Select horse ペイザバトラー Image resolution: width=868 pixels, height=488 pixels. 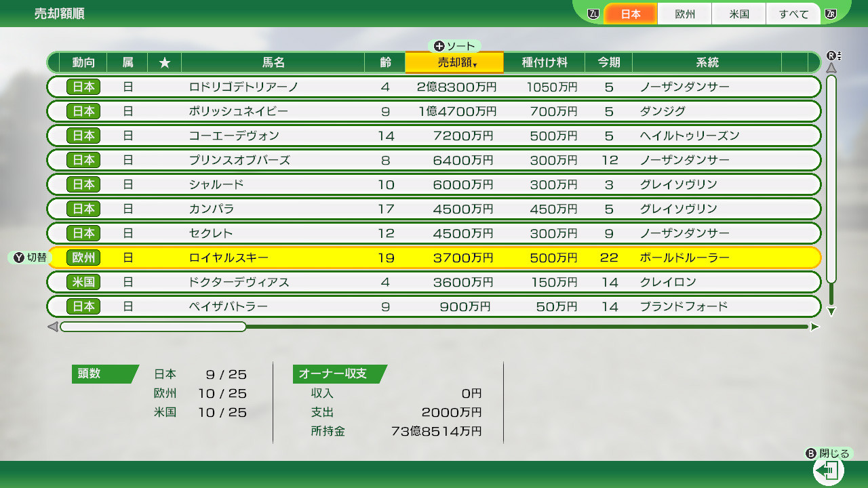click(x=434, y=306)
